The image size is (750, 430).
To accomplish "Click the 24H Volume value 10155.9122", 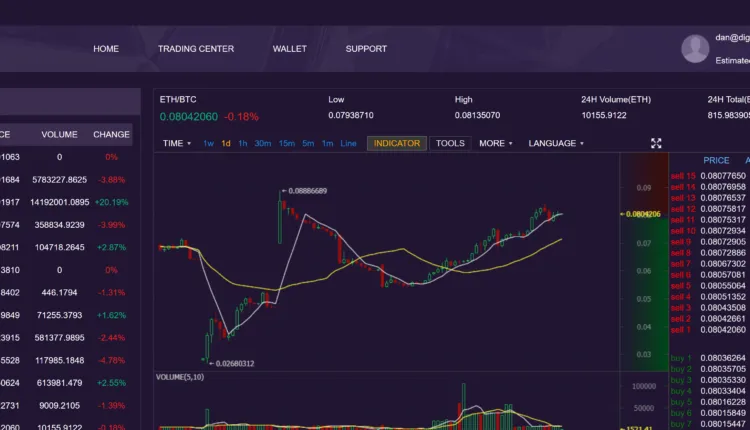I will point(604,115).
